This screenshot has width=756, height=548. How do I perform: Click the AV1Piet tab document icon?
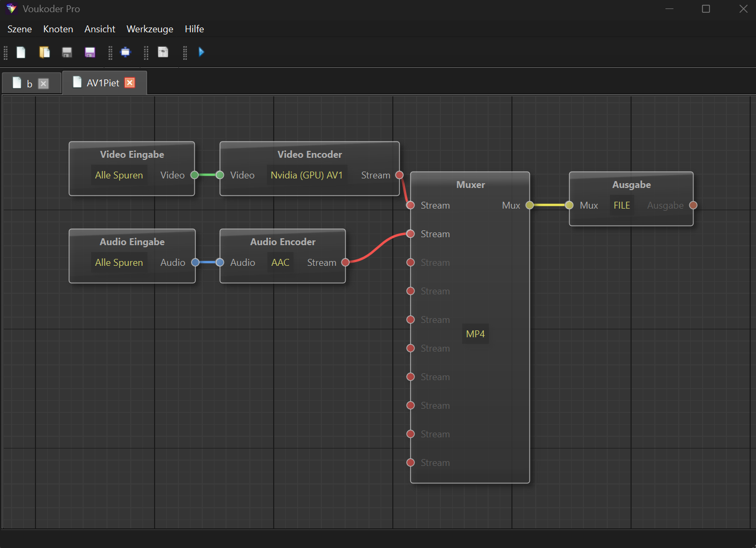(x=77, y=82)
